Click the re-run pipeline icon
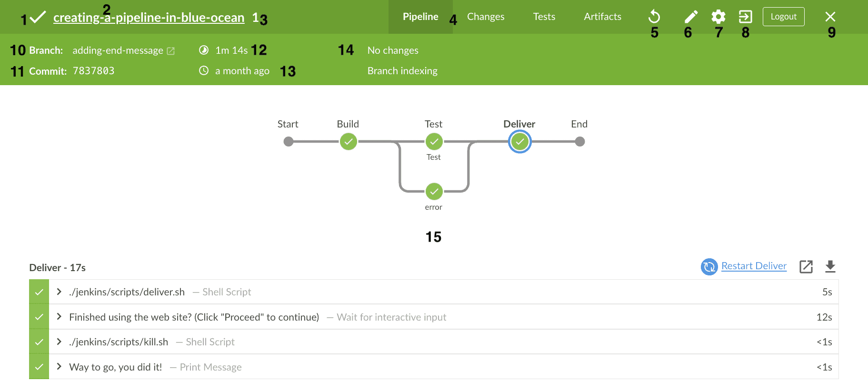868x391 pixels. coord(655,16)
